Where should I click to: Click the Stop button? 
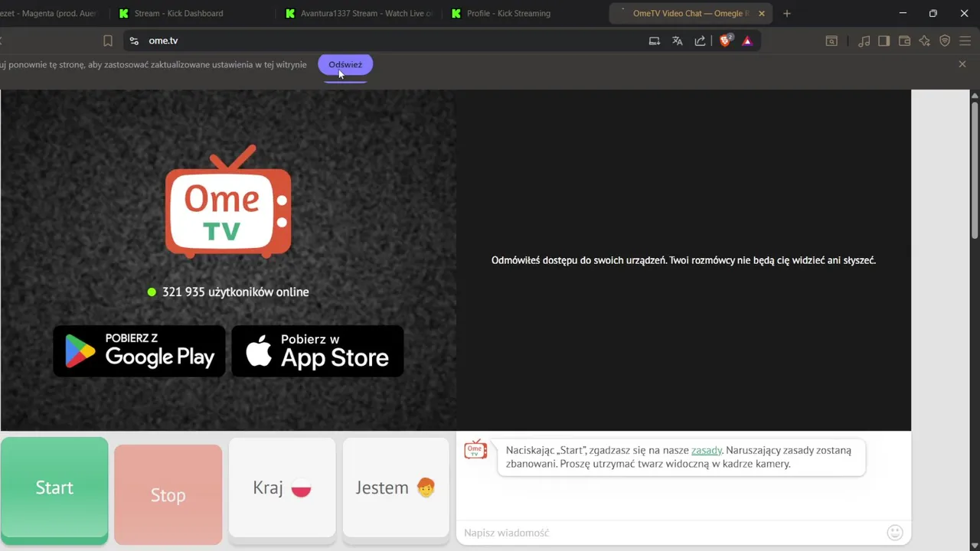pyautogui.click(x=168, y=495)
